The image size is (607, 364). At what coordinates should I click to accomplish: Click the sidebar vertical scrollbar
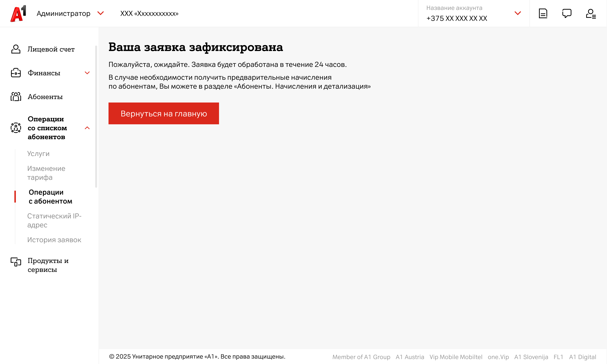point(96,117)
